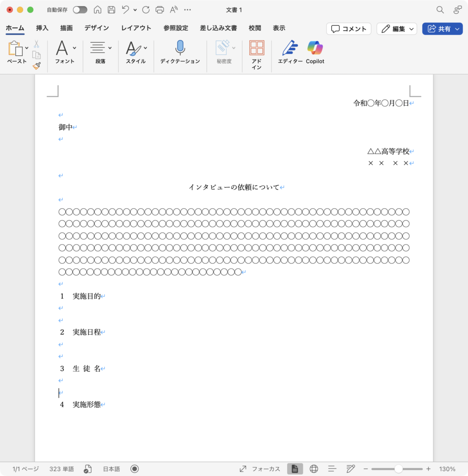Open the Insert tab (挿入)
Image resolution: width=468 pixels, height=476 pixels.
[42, 28]
